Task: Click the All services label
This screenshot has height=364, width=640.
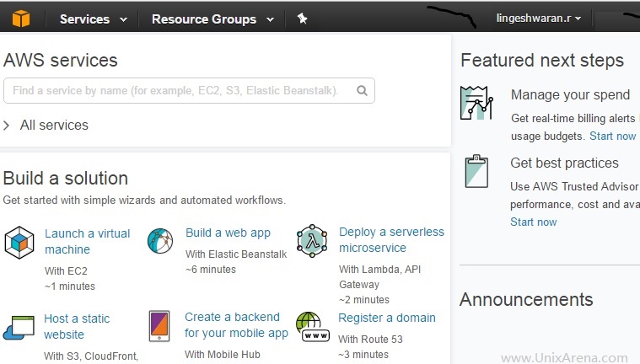Action: (54, 125)
